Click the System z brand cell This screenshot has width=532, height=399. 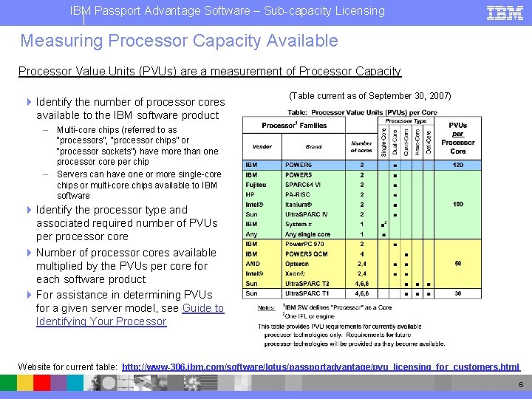point(313,225)
